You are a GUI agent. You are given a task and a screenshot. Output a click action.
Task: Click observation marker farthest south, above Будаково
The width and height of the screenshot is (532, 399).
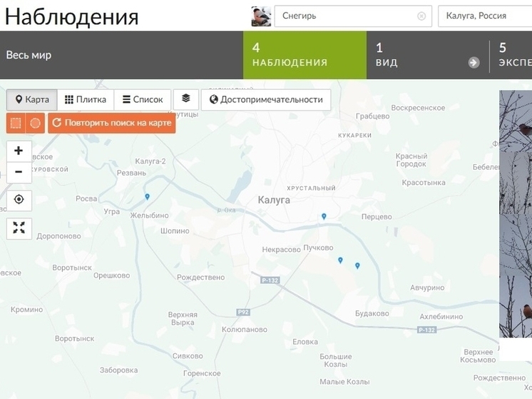pyautogui.click(x=357, y=266)
